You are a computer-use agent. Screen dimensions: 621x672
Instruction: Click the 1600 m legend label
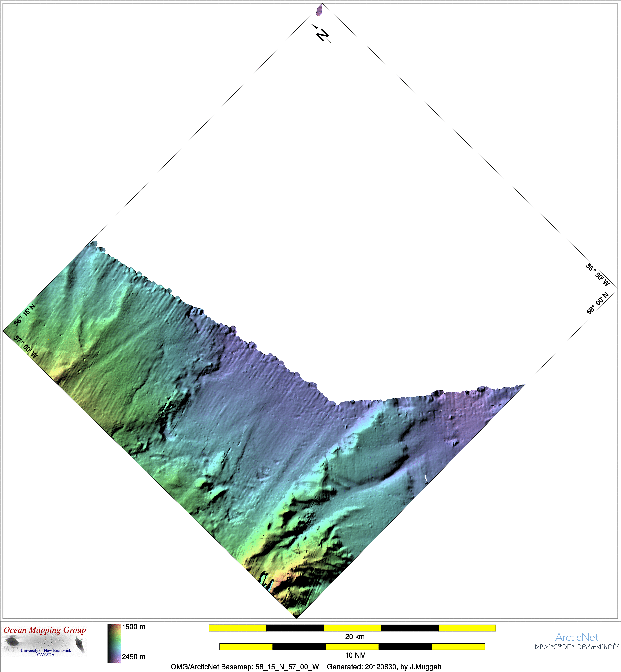click(133, 627)
